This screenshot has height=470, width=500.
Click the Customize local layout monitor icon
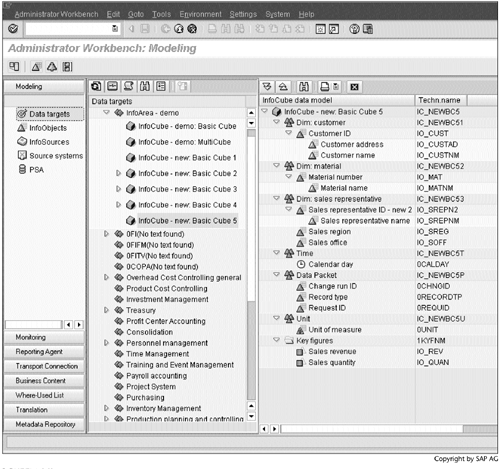(368, 29)
